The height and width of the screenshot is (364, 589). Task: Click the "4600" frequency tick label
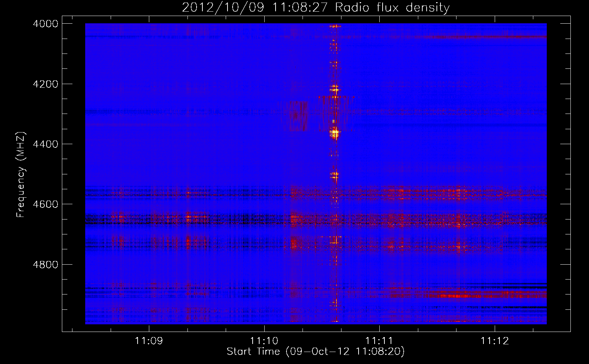point(46,204)
